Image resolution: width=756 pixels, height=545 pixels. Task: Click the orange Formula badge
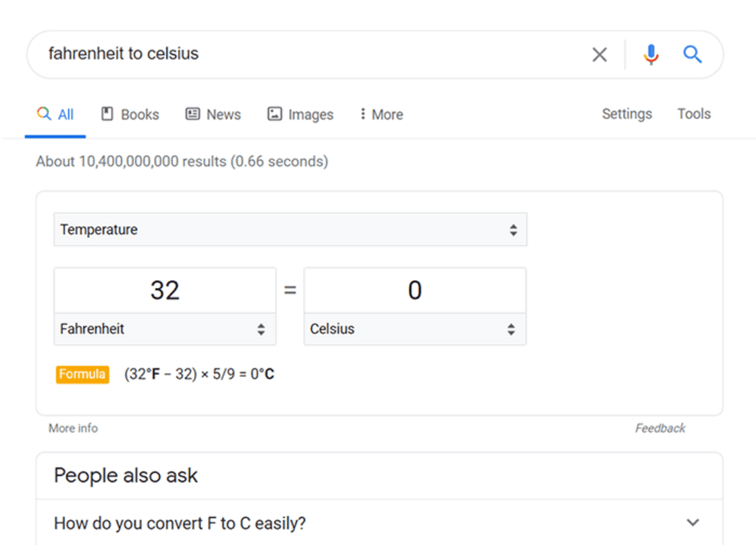[x=82, y=374]
